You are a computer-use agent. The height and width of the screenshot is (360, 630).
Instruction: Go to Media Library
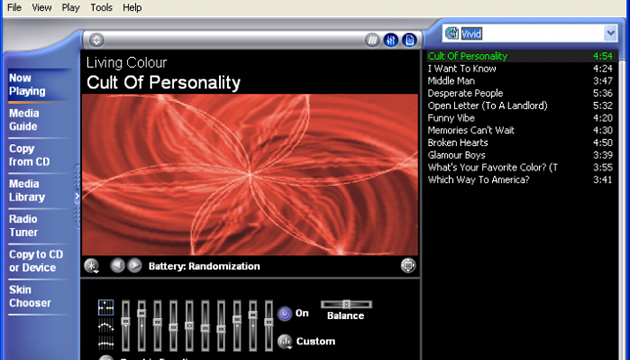pos(27,190)
